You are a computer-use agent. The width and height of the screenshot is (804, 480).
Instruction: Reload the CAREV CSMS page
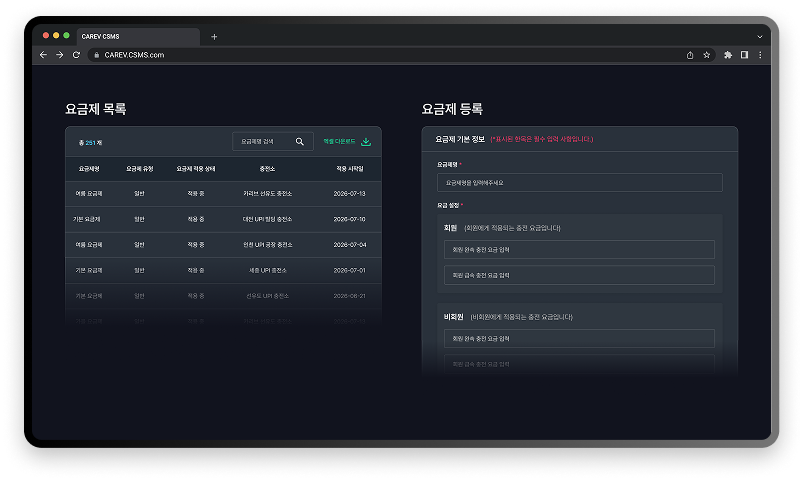76,55
